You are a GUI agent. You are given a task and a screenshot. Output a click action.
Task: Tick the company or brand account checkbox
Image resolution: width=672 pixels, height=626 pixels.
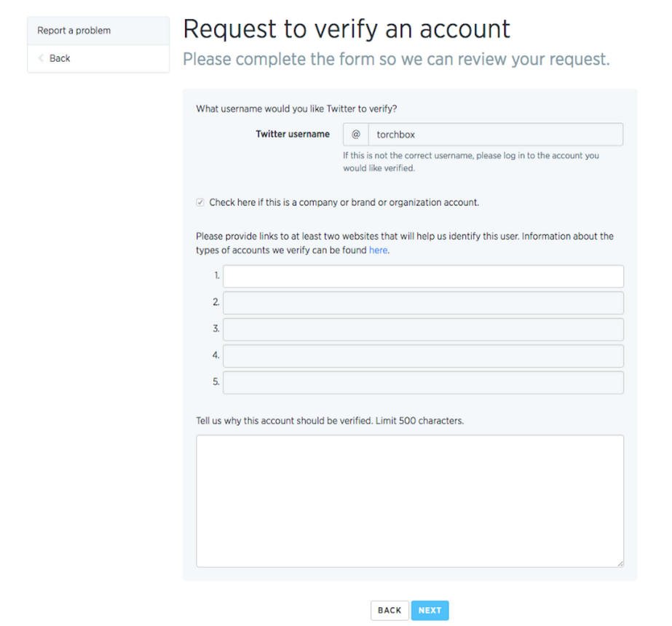200,202
